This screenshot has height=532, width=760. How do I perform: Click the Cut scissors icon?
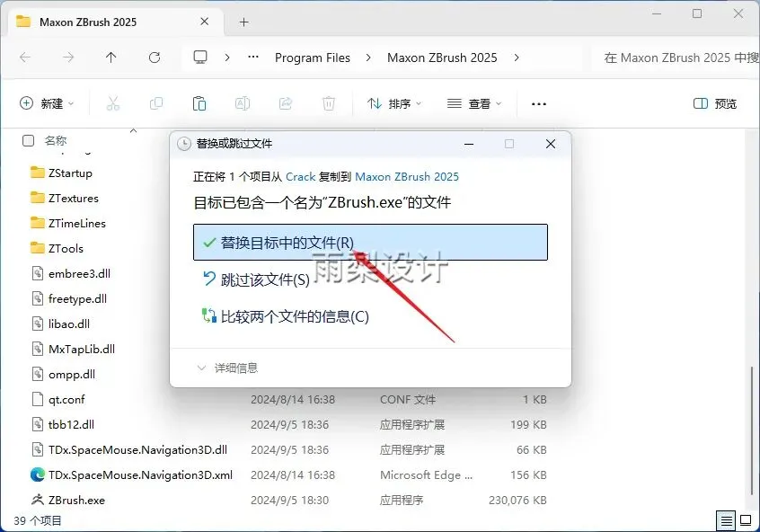(x=113, y=103)
